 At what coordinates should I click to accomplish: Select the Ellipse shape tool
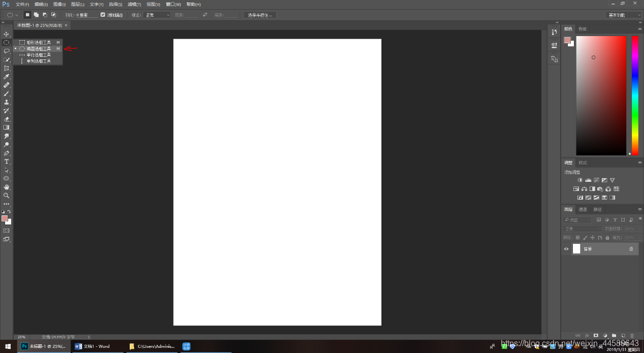pos(7,178)
